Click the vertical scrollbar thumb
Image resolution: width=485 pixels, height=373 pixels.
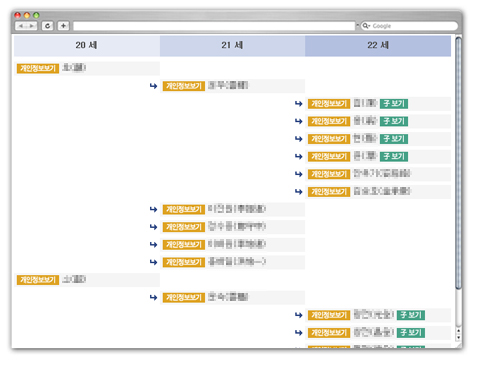tap(458, 163)
